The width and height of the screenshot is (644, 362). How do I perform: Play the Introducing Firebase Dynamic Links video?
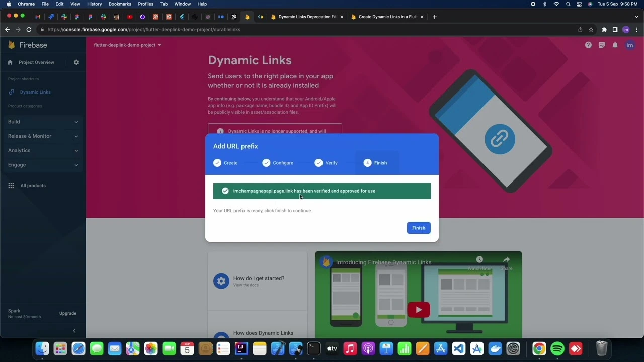click(x=419, y=310)
